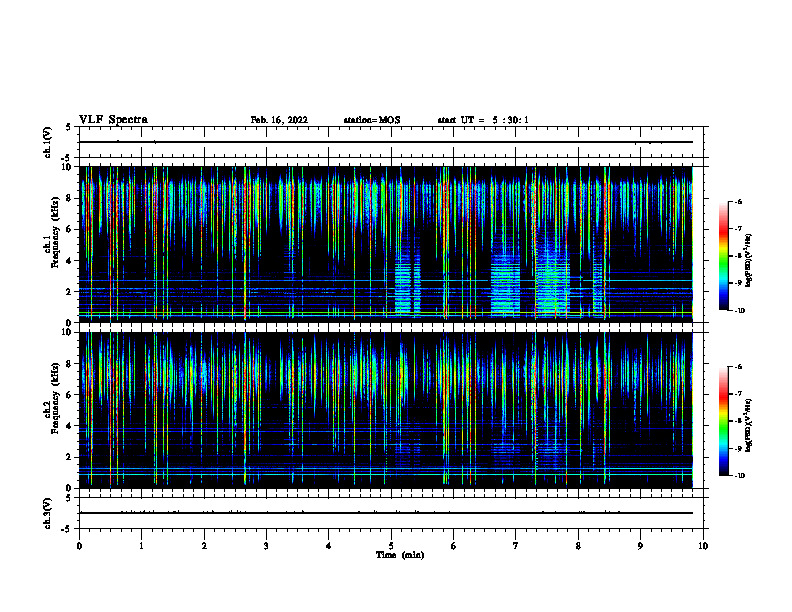Viewport: 792px width, 612px height.
Task: Click the "-6" label on ch.1 colorbar
Action: 737,201
